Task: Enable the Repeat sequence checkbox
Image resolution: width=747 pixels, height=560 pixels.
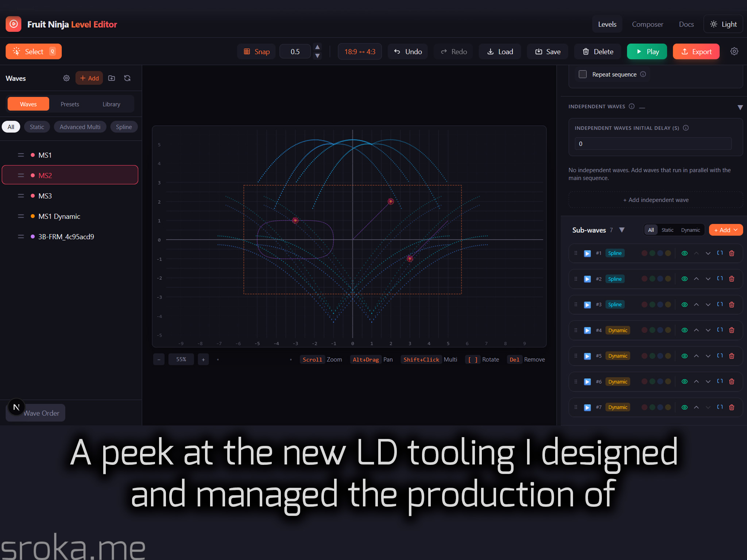Action: (583, 74)
